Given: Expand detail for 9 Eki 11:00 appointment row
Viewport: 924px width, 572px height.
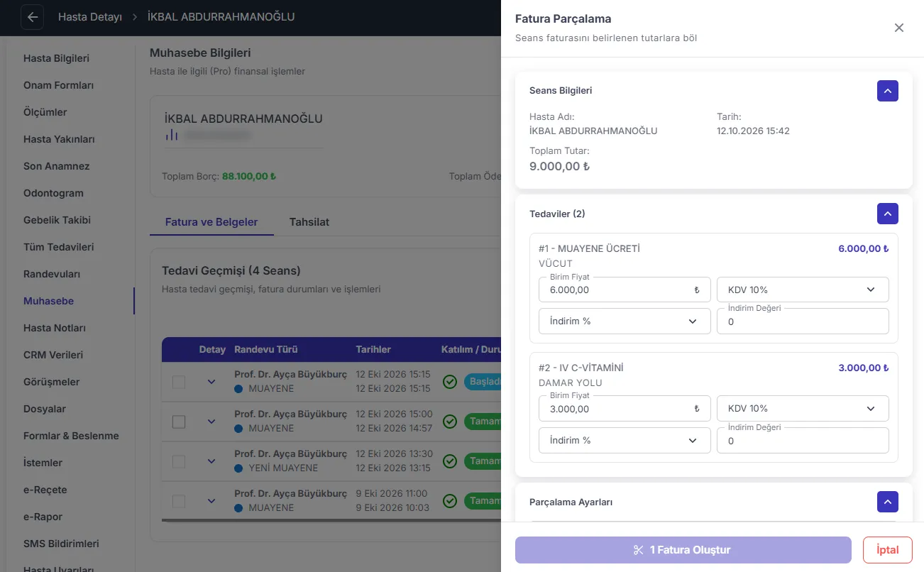Looking at the screenshot, I should click(211, 501).
